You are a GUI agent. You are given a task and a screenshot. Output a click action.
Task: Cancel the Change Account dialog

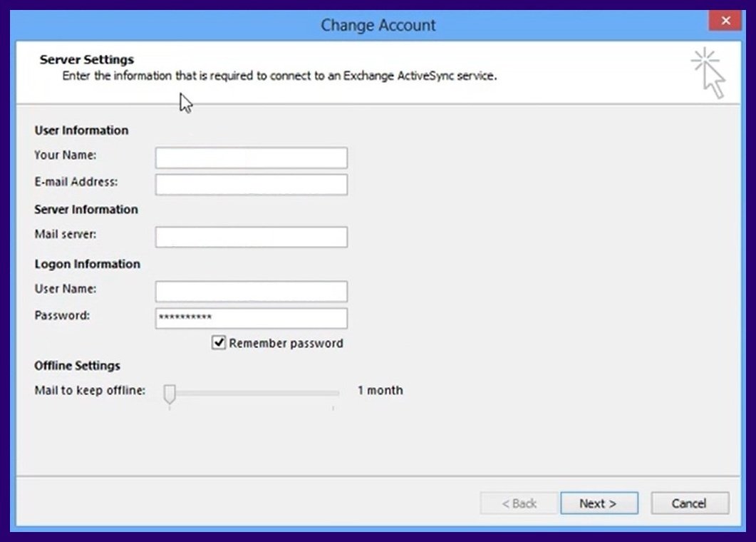(690, 503)
